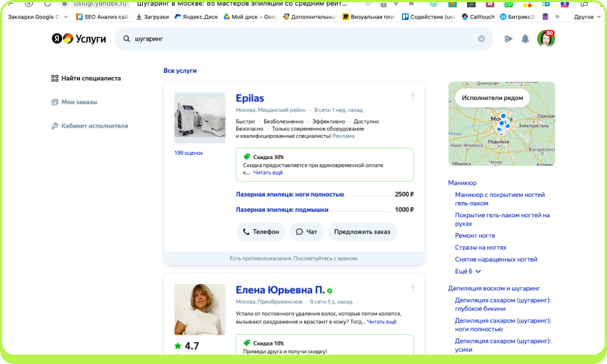This screenshot has height=364, width=607.
Task: Click the Реклама label link
Action: pyautogui.click(x=343, y=136)
